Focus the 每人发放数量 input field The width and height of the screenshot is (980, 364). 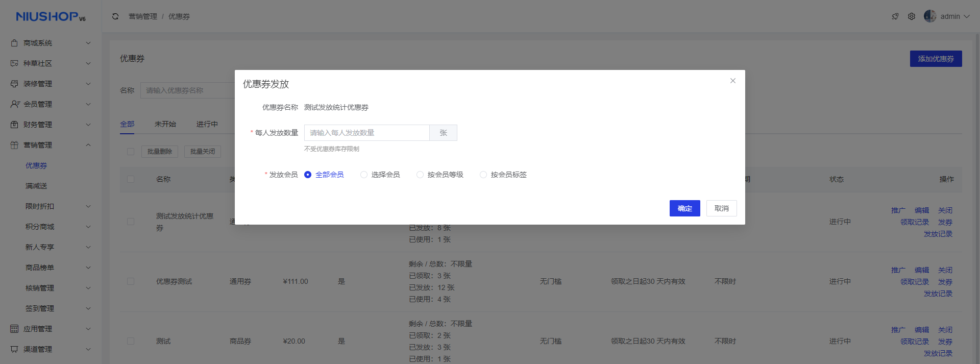pos(366,133)
